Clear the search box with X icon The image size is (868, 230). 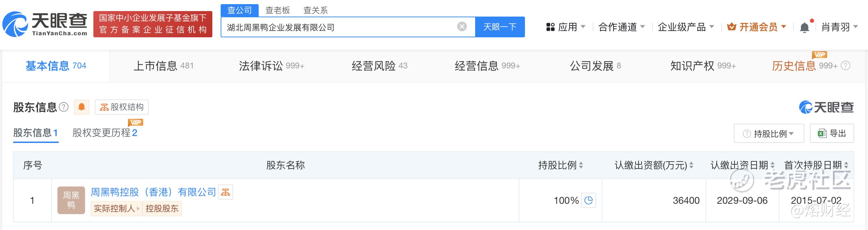tap(462, 27)
